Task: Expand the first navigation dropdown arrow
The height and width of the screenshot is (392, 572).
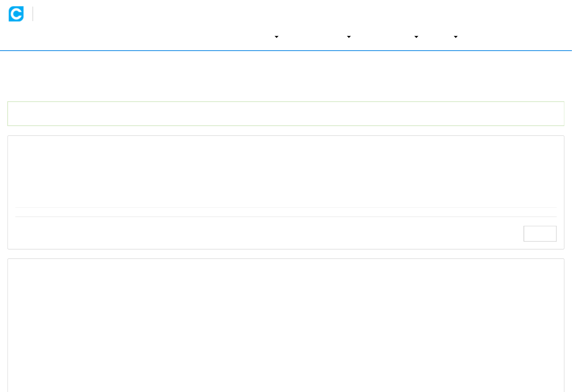Action: pos(277,37)
